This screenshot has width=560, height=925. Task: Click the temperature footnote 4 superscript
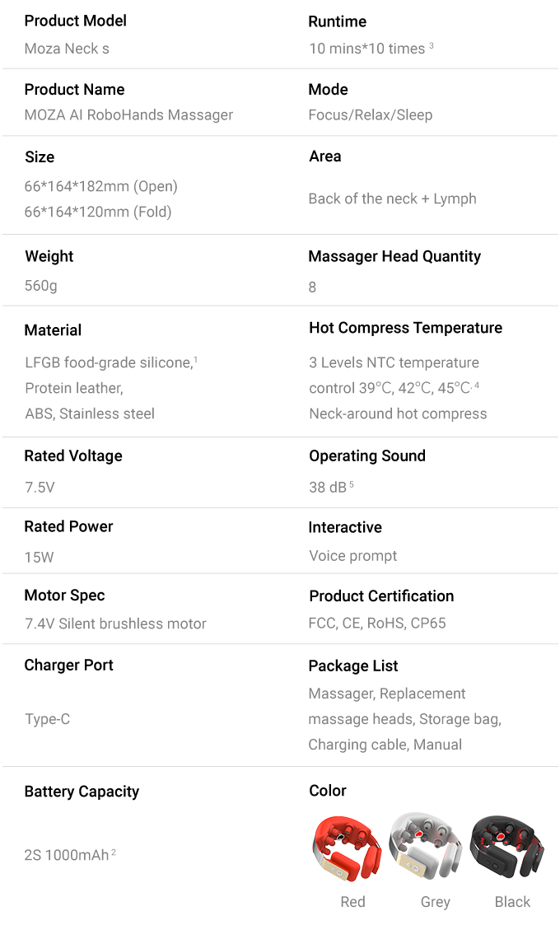(477, 385)
